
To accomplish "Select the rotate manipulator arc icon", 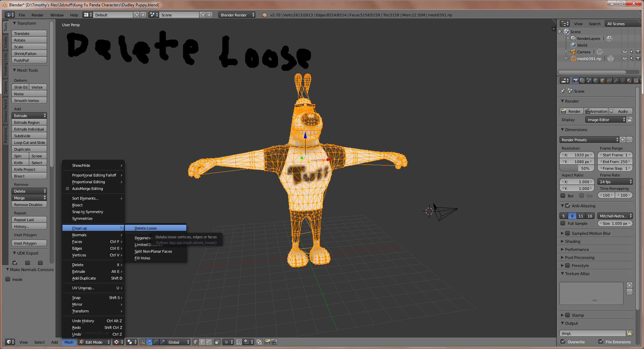I will [156, 342].
